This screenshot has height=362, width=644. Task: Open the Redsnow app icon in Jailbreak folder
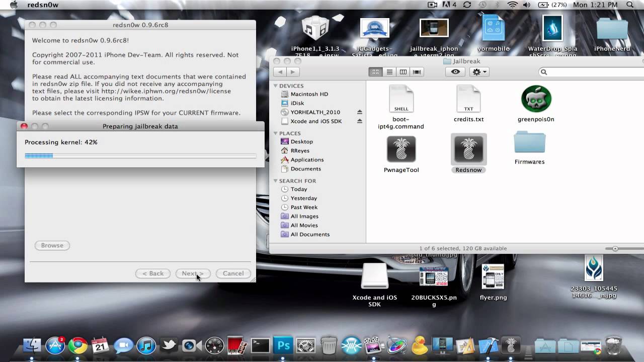(469, 149)
